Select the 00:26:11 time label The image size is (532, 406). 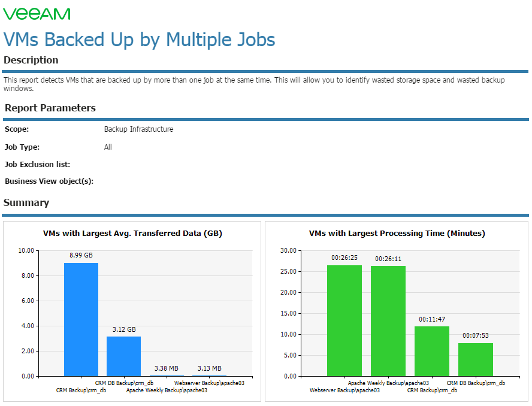pos(388,259)
